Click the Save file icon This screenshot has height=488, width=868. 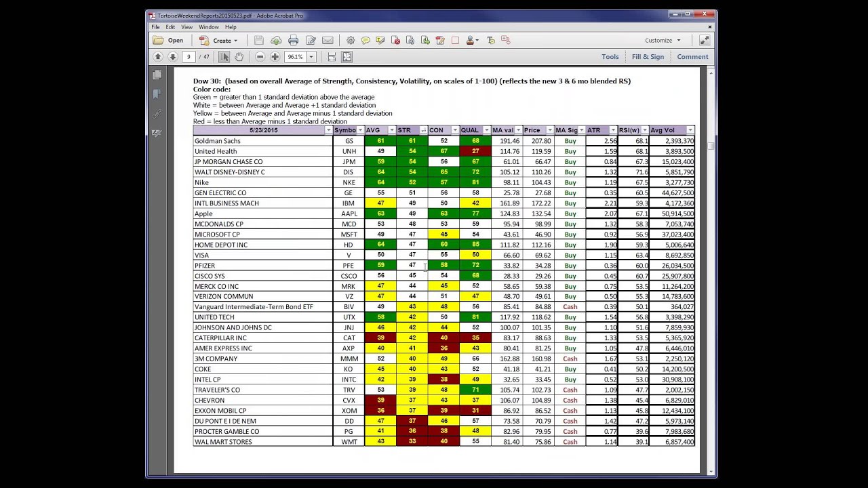click(258, 41)
